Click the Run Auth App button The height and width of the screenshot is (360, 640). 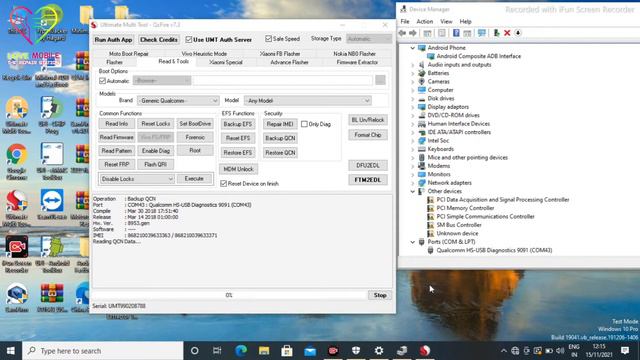(113, 40)
